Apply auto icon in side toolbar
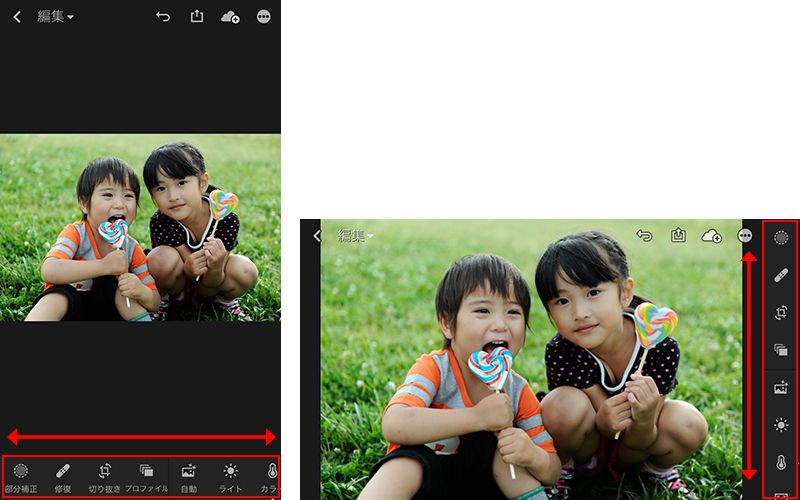800x500 pixels. coord(781,388)
